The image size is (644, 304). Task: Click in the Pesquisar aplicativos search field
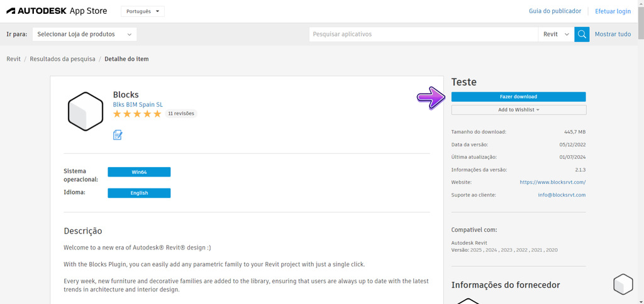pos(423,35)
